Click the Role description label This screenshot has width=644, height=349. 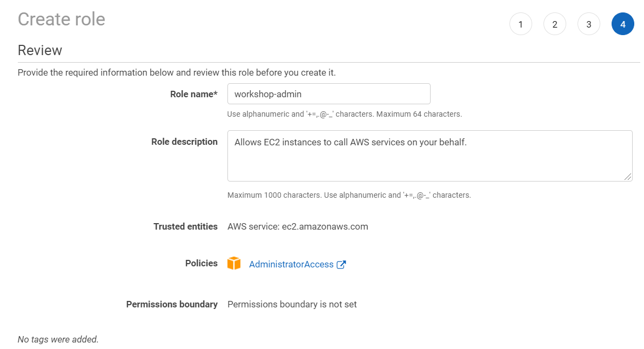184,142
